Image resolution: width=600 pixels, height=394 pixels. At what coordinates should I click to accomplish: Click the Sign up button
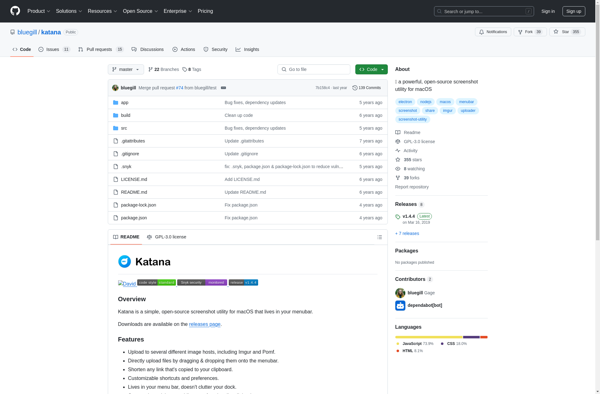click(x=573, y=11)
